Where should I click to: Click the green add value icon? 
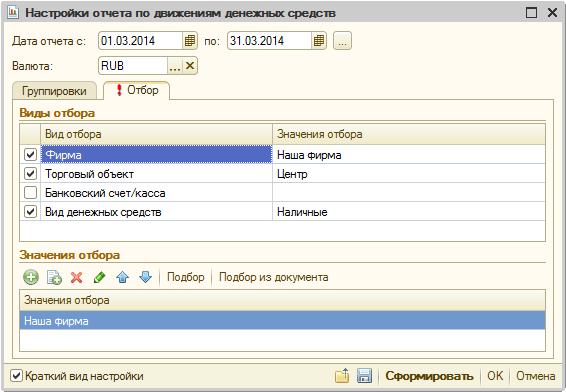point(31,278)
